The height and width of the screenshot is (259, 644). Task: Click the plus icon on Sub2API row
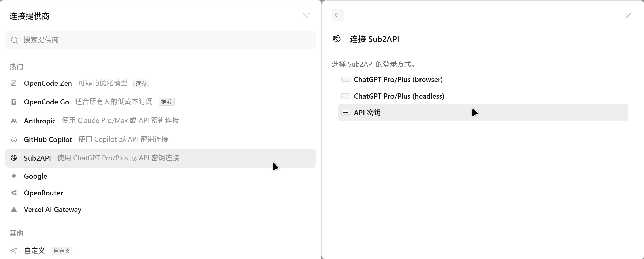coord(307,158)
